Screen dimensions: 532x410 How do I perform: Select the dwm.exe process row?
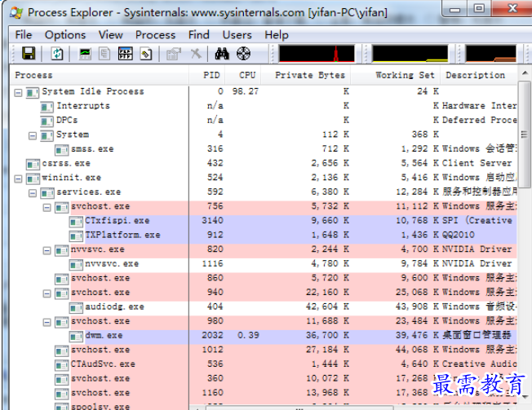[104, 335]
